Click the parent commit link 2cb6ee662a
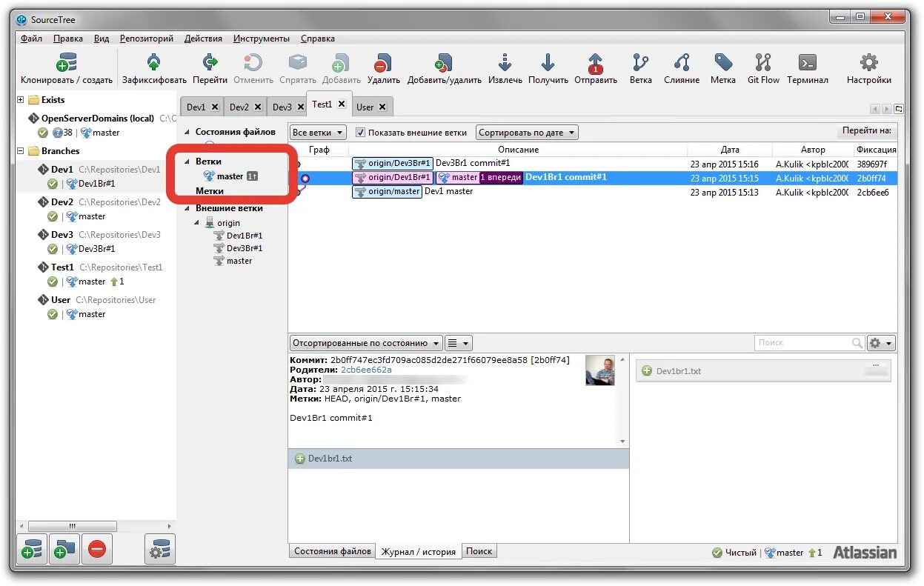 [x=366, y=370]
